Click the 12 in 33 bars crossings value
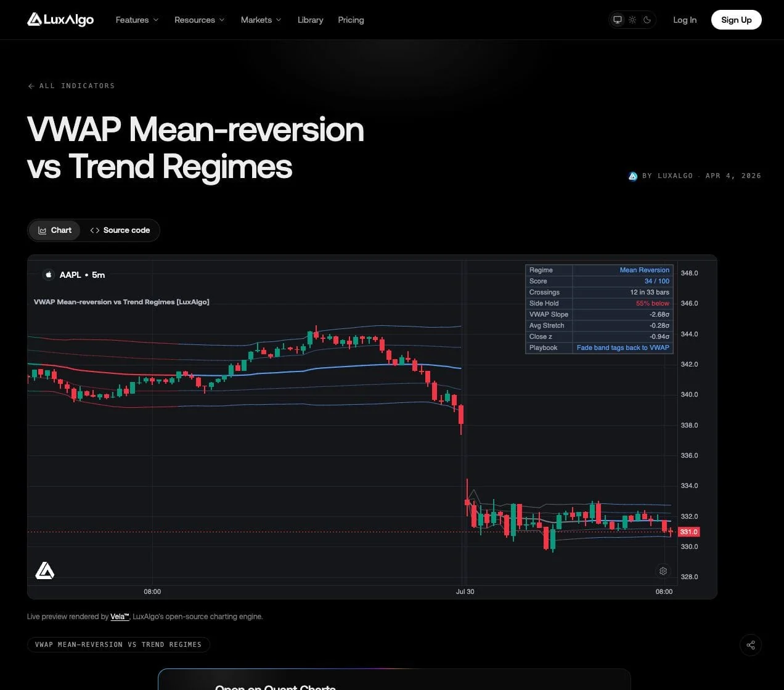 click(x=649, y=292)
